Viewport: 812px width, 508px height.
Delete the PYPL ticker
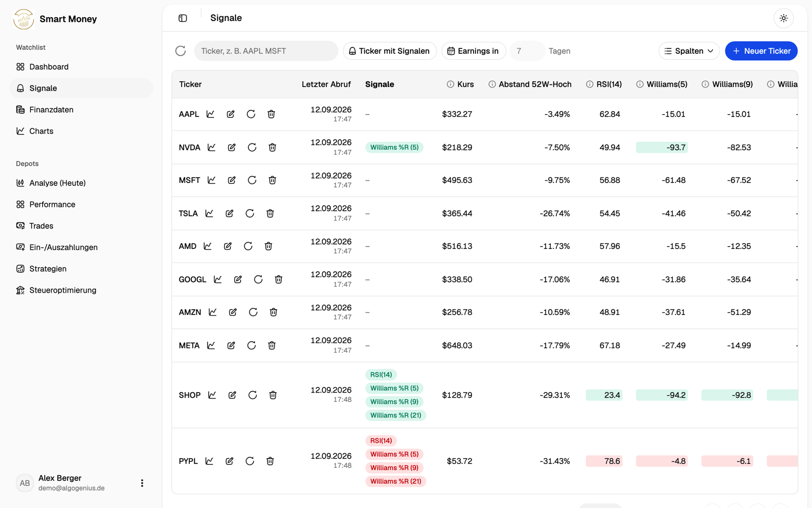(x=270, y=461)
